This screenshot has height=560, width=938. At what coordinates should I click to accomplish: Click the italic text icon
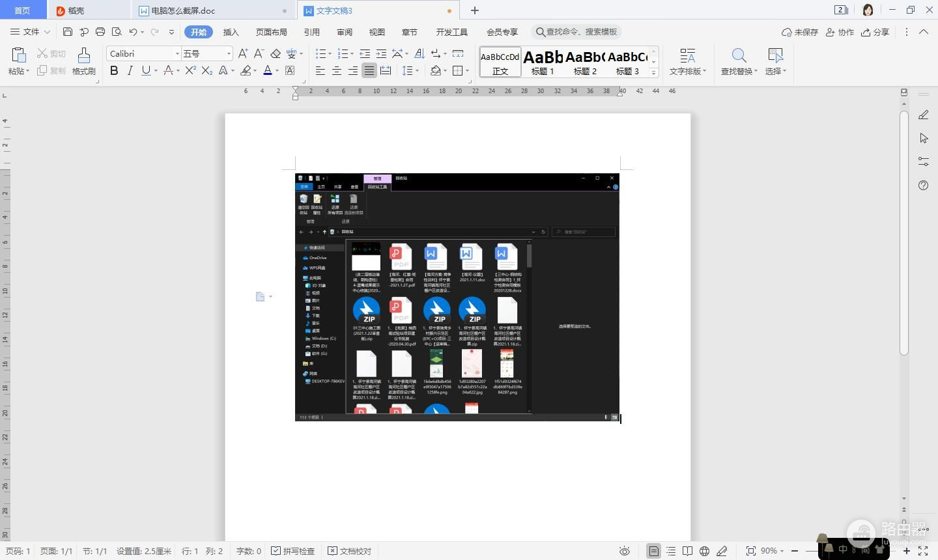(x=130, y=70)
